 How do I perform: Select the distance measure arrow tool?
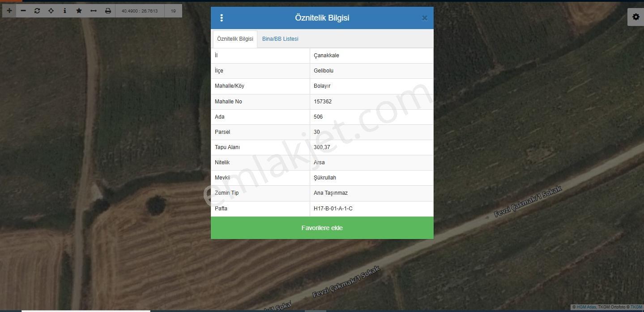pyautogui.click(x=94, y=11)
